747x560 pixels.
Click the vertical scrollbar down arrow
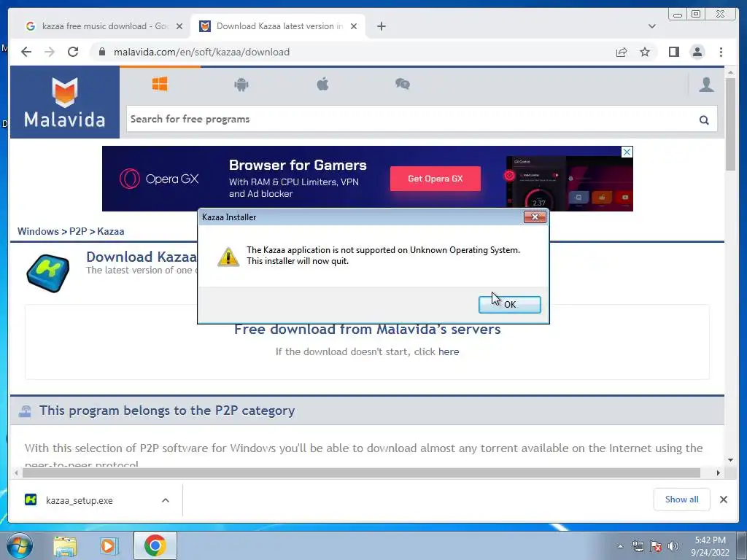(x=730, y=460)
